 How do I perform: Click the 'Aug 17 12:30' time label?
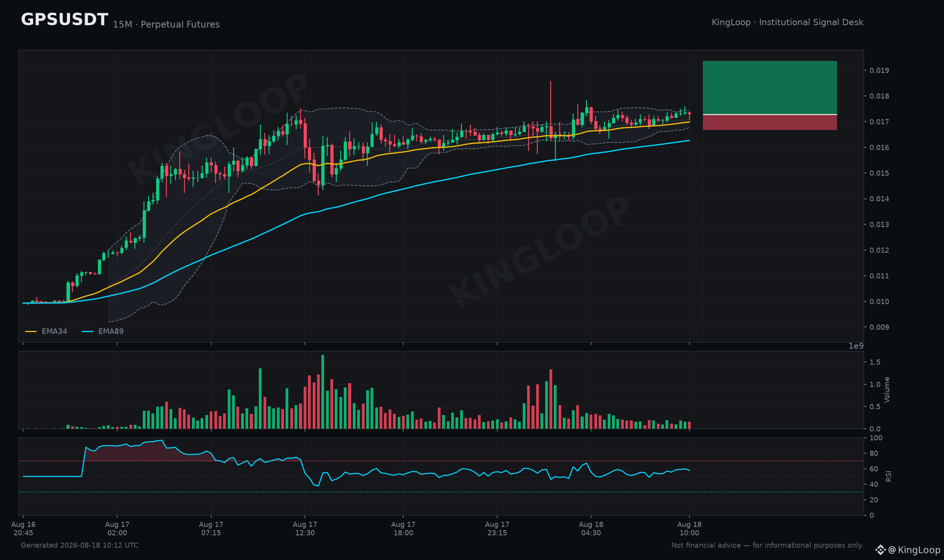coord(305,529)
